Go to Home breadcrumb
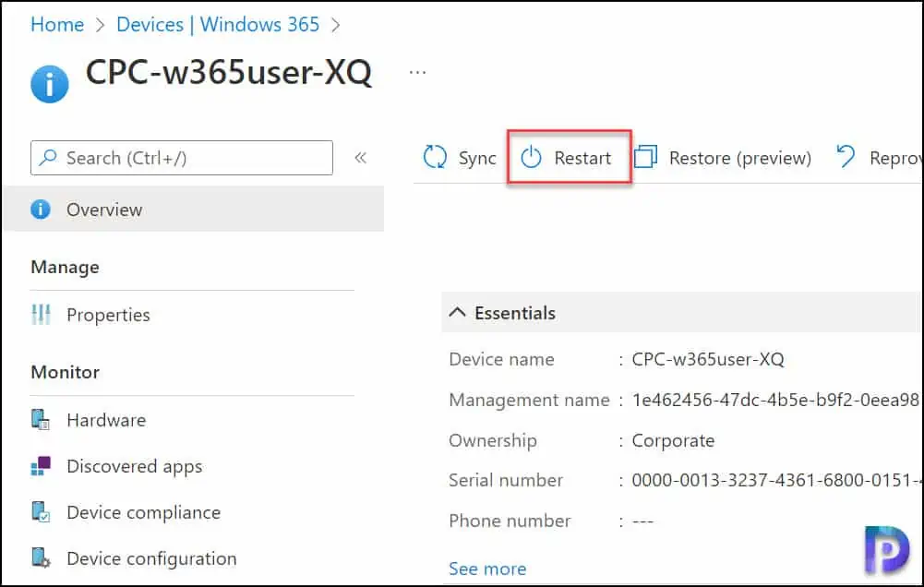 [x=57, y=24]
